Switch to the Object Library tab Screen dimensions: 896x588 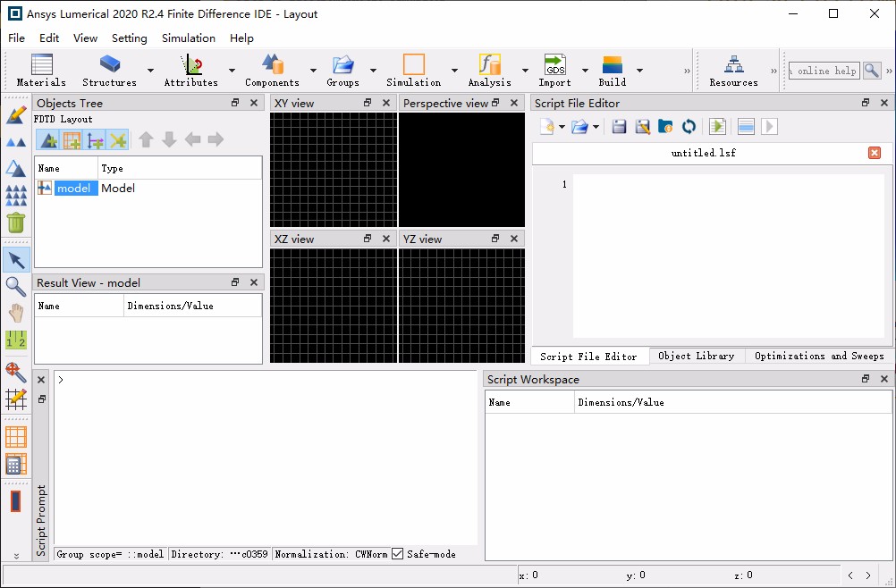coord(696,356)
